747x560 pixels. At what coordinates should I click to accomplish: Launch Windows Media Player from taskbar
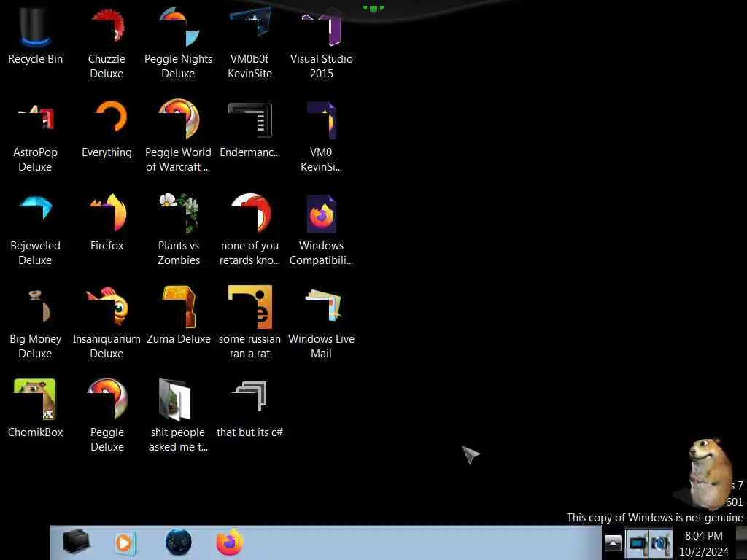click(x=125, y=542)
